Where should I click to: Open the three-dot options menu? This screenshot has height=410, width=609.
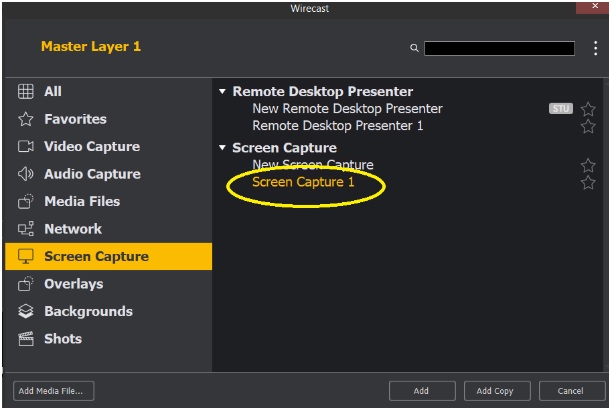[x=595, y=48]
